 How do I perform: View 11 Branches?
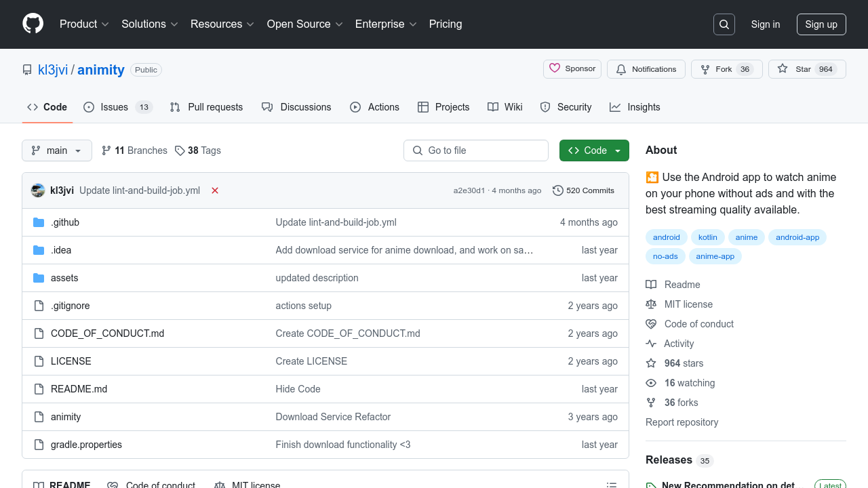pyautogui.click(x=134, y=150)
